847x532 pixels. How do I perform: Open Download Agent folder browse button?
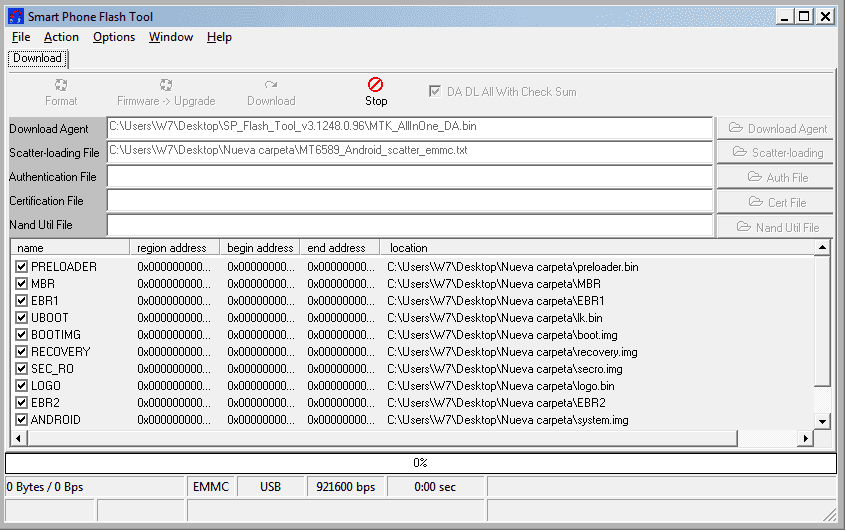tap(775, 129)
